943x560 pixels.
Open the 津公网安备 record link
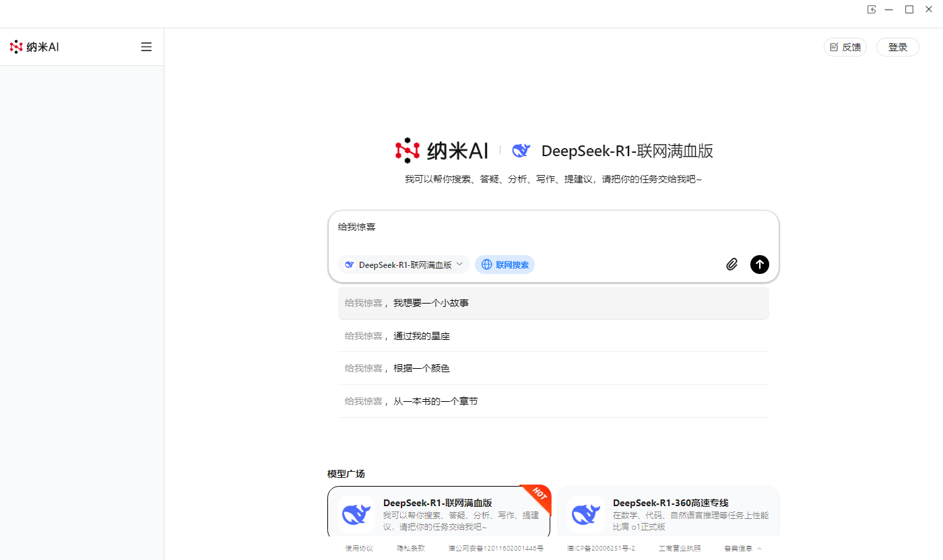coord(496,549)
